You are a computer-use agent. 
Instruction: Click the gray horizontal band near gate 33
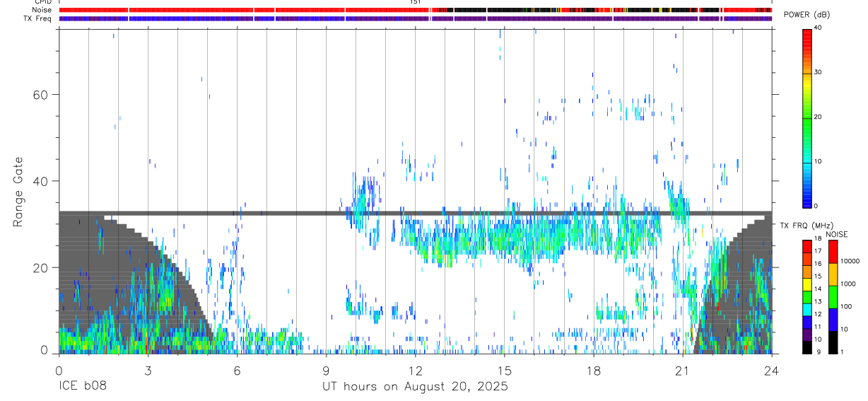(x=416, y=213)
